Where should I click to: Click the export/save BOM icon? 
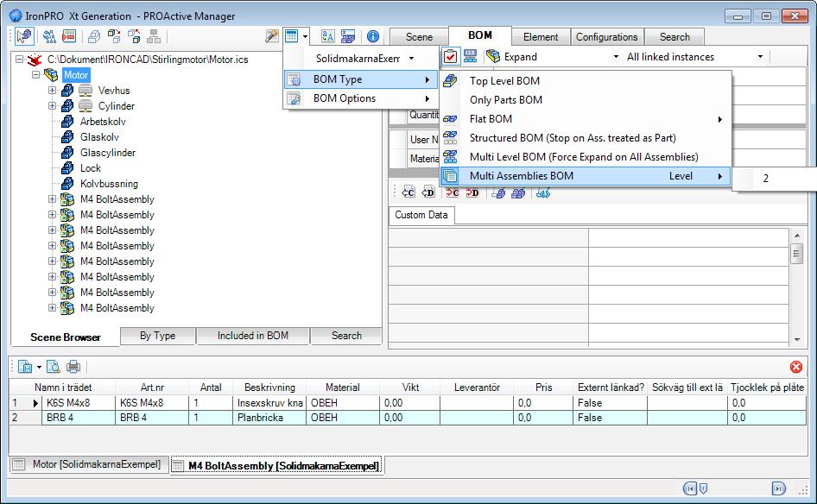25,367
